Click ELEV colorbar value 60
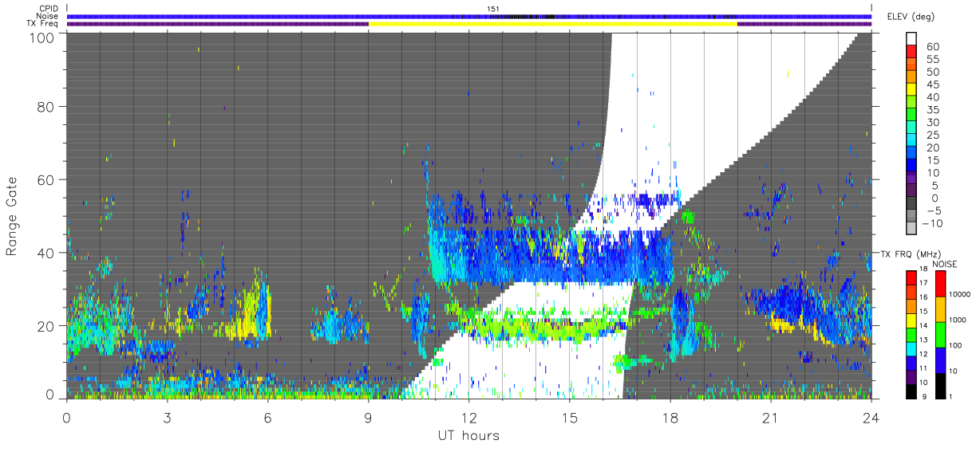 pyautogui.click(x=931, y=46)
